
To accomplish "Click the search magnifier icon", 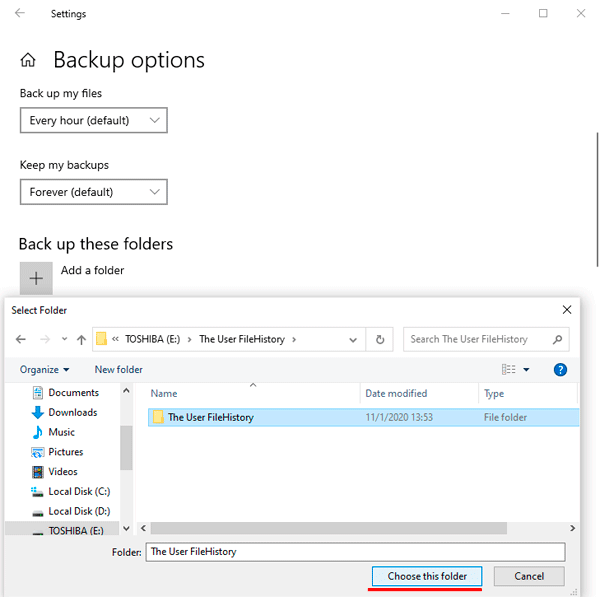I will 558,339.
